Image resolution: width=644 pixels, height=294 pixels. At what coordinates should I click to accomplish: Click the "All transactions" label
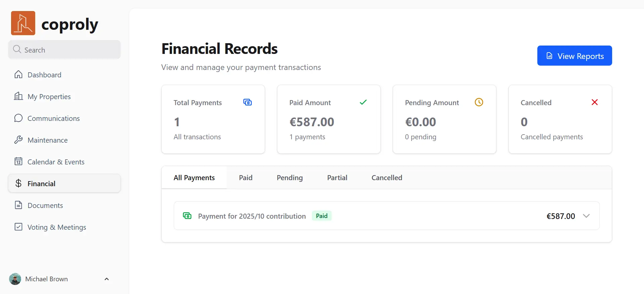pyautogui.click(x=197, y=137)
